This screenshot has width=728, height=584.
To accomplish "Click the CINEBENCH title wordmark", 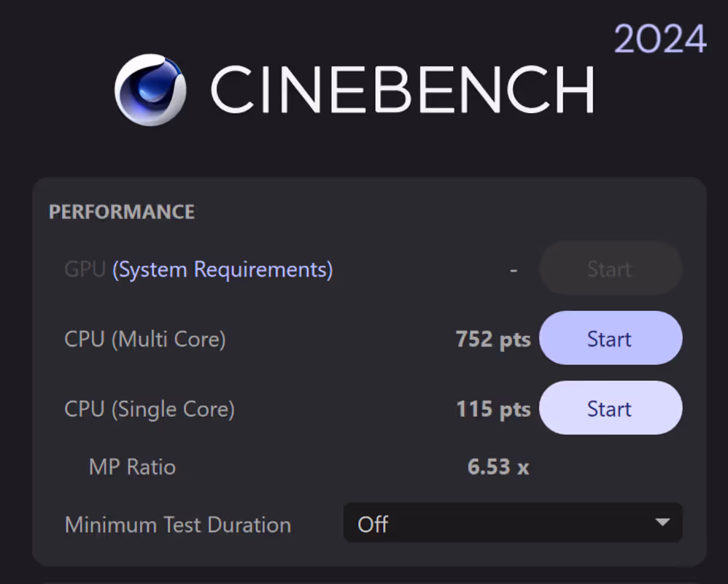I will pos(402,90).
